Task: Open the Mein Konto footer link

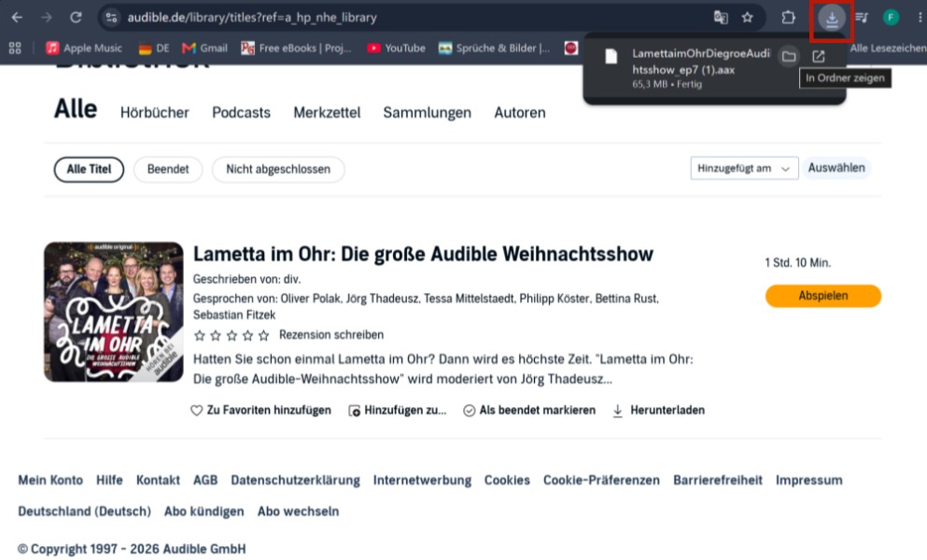Action: [x=50, y=480]
